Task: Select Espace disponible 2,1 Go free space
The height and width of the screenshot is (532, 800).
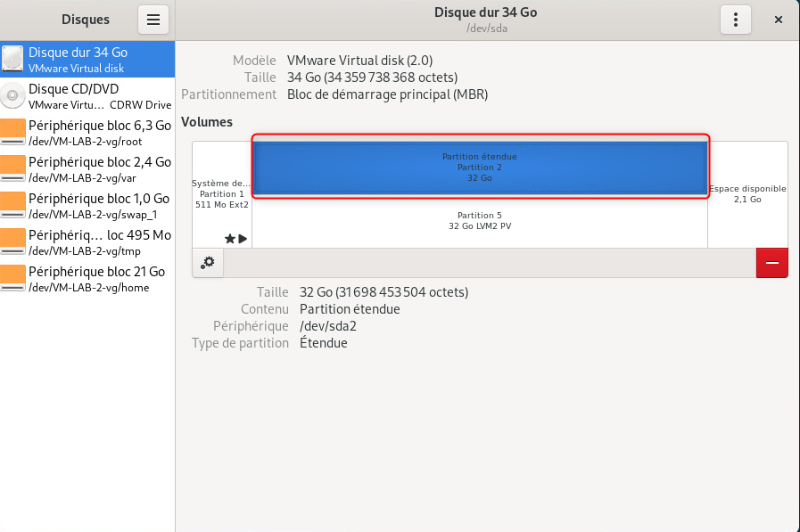Action: (x=747, y=194)
